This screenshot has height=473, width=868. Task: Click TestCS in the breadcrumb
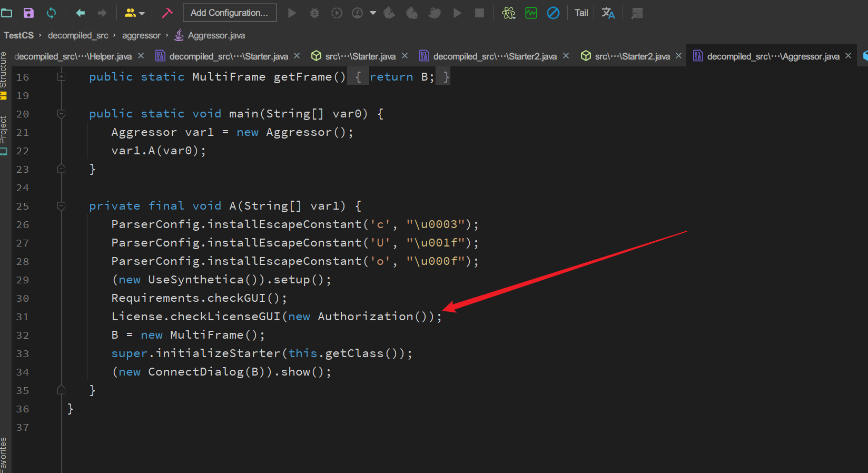pyautogui.click(x=19, y=35)
